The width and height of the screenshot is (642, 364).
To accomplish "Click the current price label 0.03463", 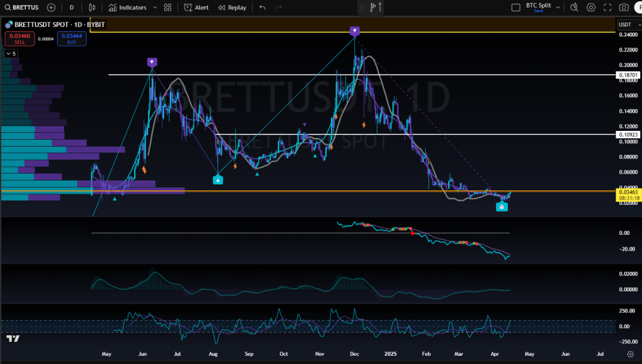I will click(x=628, y=192).
